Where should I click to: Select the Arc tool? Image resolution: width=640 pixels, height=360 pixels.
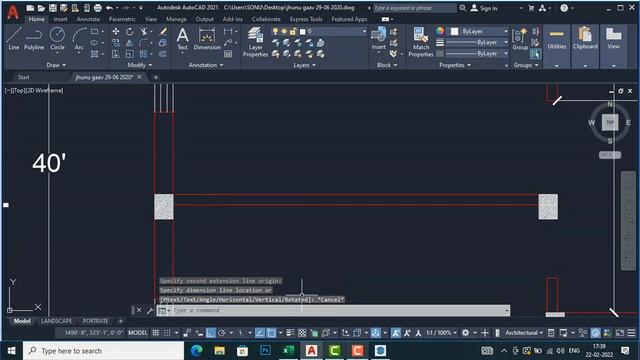click(x=79, y=39)
